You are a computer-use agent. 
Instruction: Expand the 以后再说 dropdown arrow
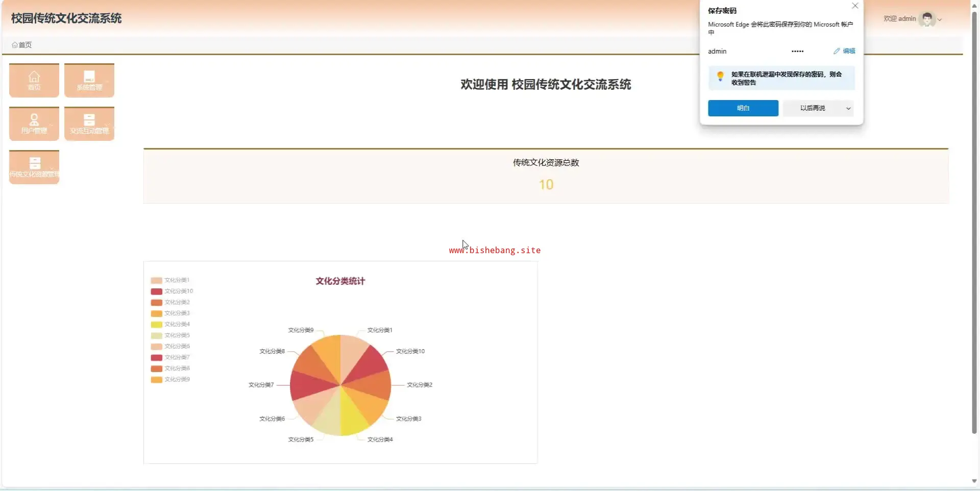[848, 108]
